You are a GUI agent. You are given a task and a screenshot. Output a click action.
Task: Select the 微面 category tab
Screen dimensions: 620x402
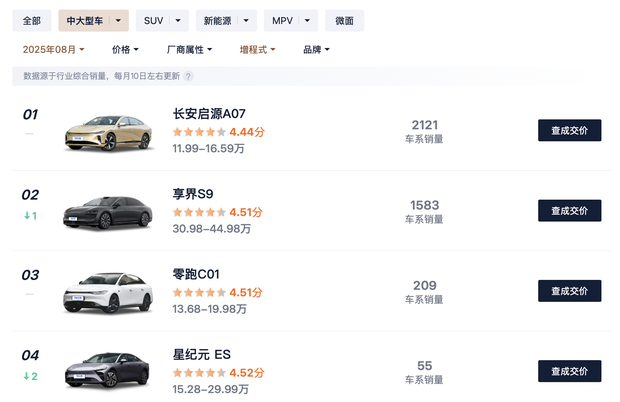[x=344, y=21]
